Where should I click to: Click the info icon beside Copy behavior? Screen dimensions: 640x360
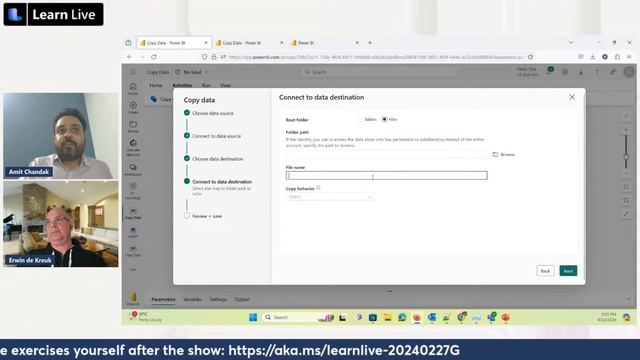[x=318, y=188]
